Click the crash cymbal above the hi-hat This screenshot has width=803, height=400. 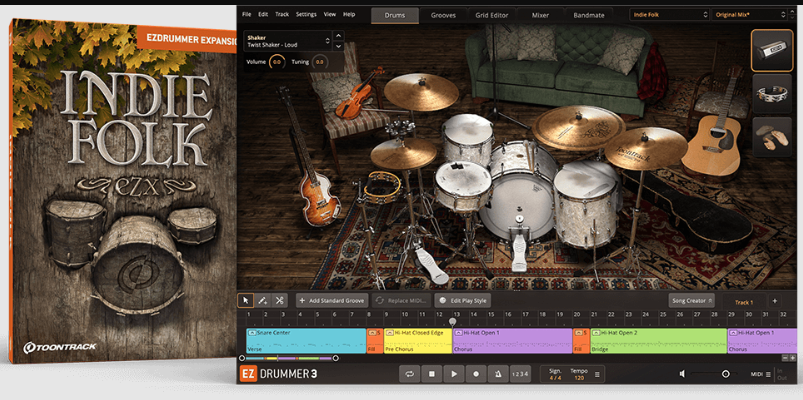coord(421,92)
